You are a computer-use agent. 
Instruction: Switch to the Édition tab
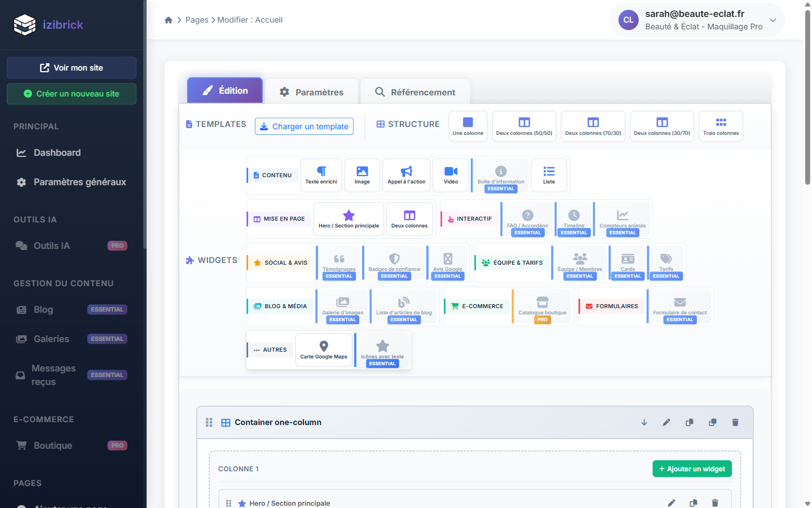[x=225, y=90]
